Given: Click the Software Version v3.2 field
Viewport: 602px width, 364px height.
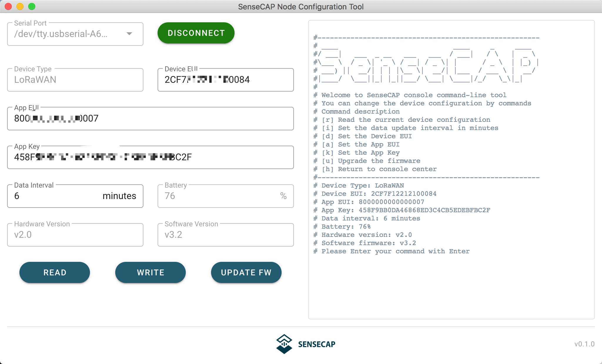Looking at the screenshot, I should 225,235.
